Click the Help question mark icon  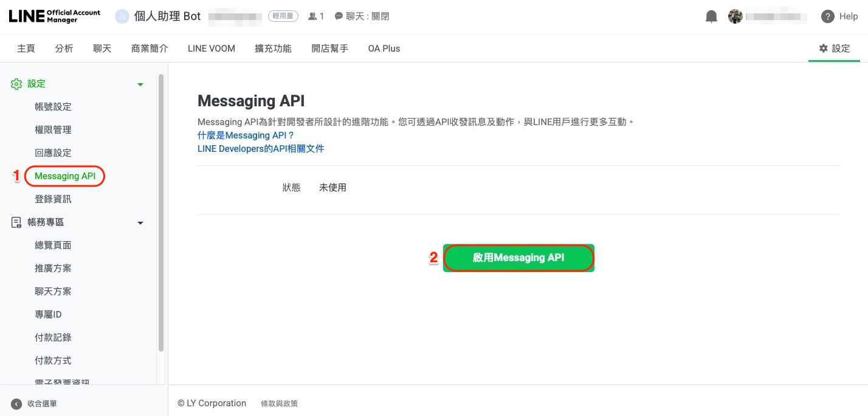pos(827,16)
